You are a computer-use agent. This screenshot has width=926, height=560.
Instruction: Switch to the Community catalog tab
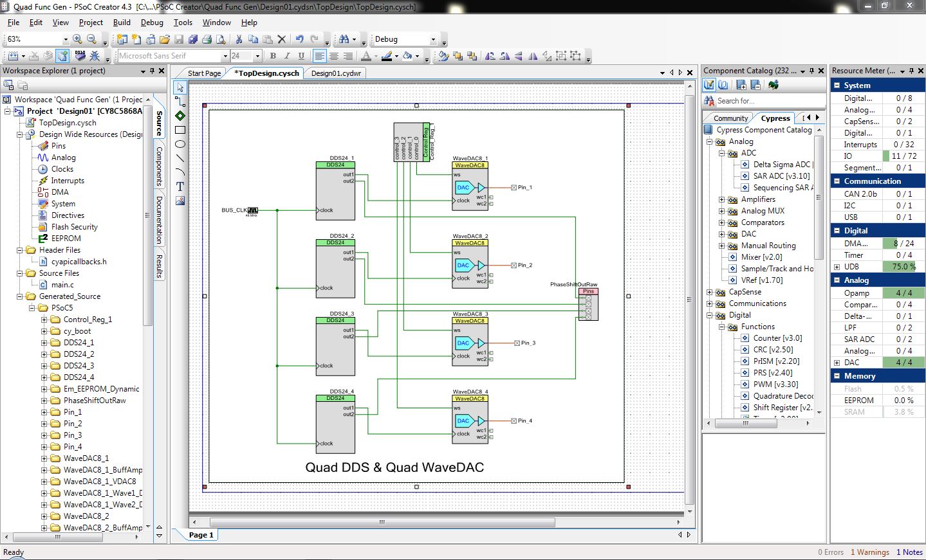(730, 118)
